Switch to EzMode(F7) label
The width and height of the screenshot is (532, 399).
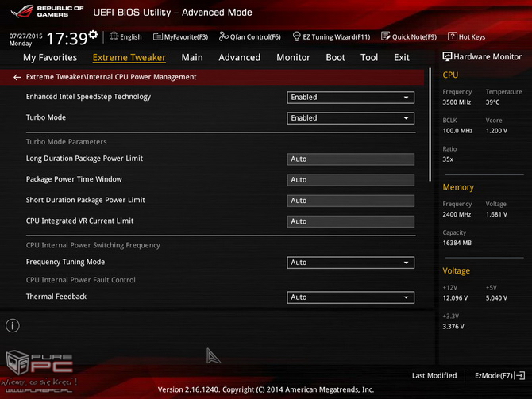tap(494, 376)
